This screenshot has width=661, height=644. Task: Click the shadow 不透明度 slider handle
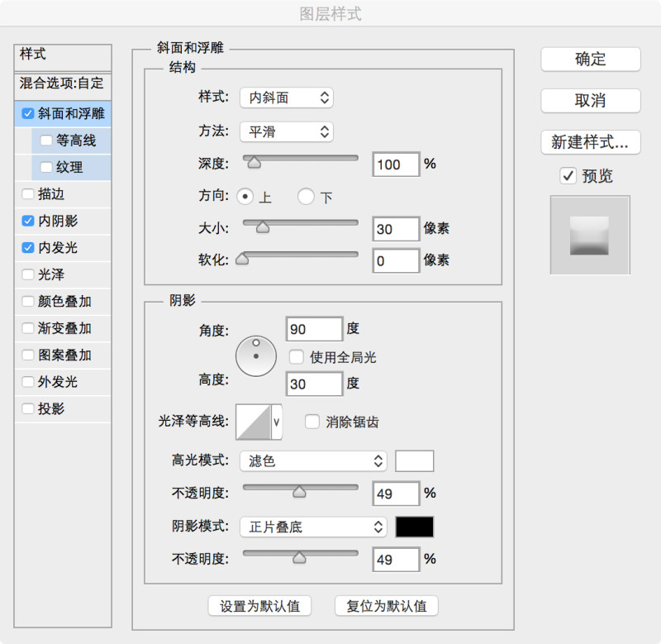click(x=299, y=557)
